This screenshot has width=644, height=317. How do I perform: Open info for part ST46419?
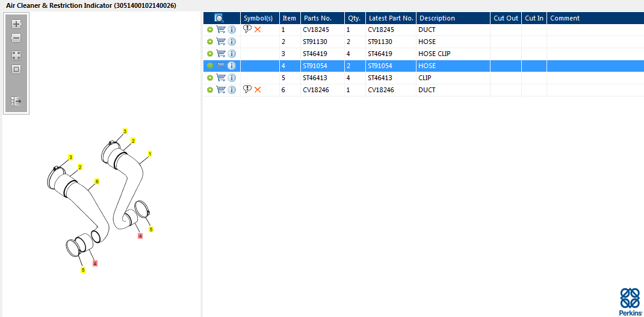click(x=232, y=54)
